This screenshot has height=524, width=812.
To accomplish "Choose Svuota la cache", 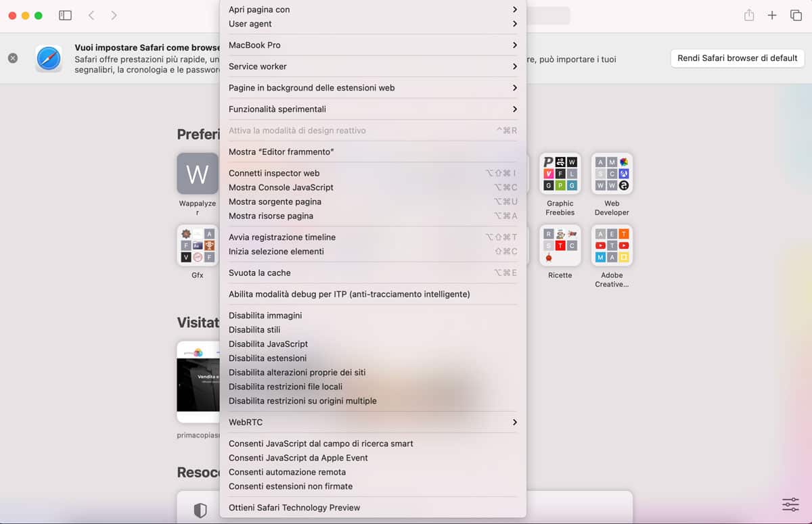I will (x=373, y=273).
